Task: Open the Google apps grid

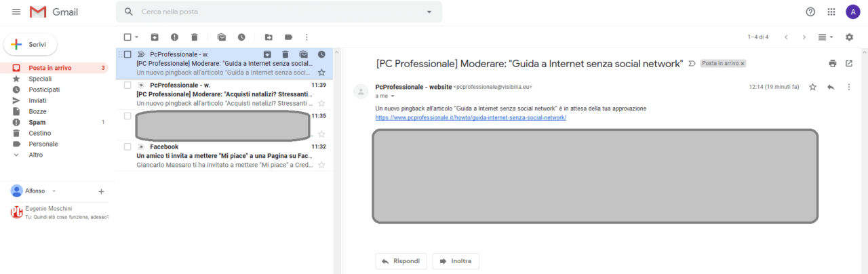Action: click(831, 12)
